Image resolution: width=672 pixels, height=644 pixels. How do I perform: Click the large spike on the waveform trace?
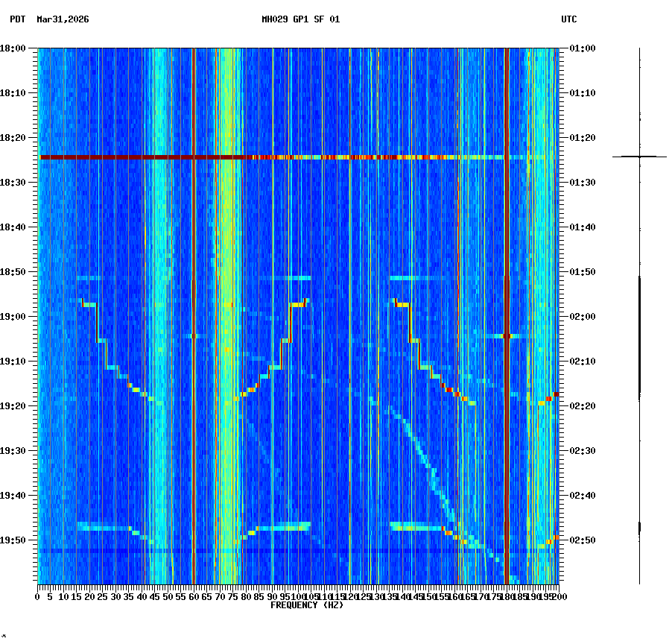pyautogui.click(x=639, y=157)
